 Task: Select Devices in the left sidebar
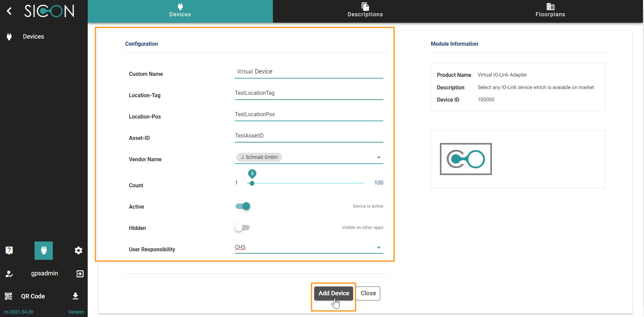coord(33,37)
